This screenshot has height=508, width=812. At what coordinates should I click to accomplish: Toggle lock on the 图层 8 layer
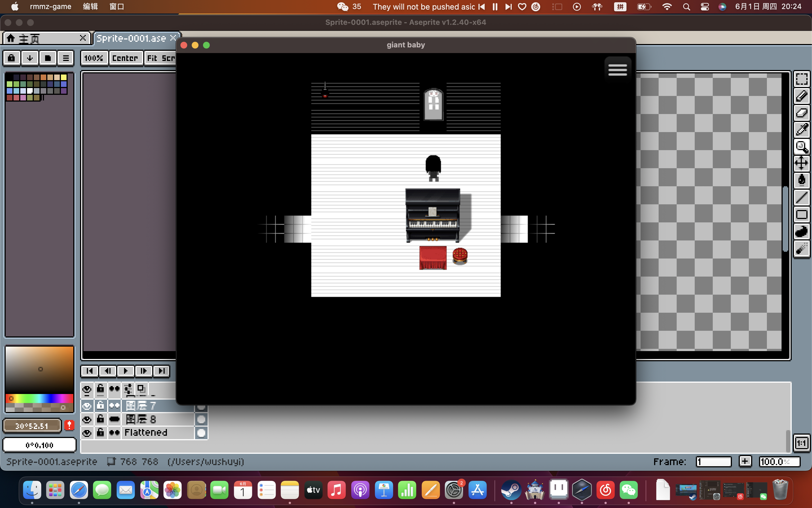tap(100, 419)
